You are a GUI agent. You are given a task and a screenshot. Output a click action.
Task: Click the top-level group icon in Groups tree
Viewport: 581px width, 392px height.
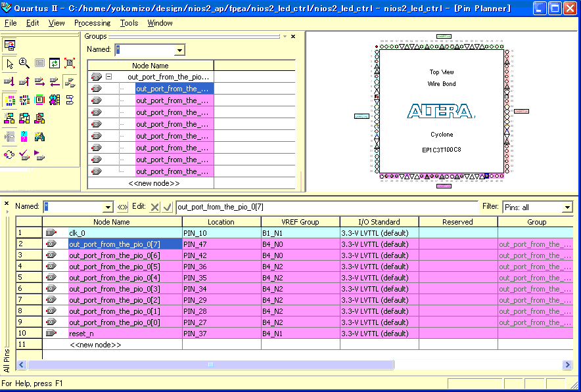(x=97, y=77)
